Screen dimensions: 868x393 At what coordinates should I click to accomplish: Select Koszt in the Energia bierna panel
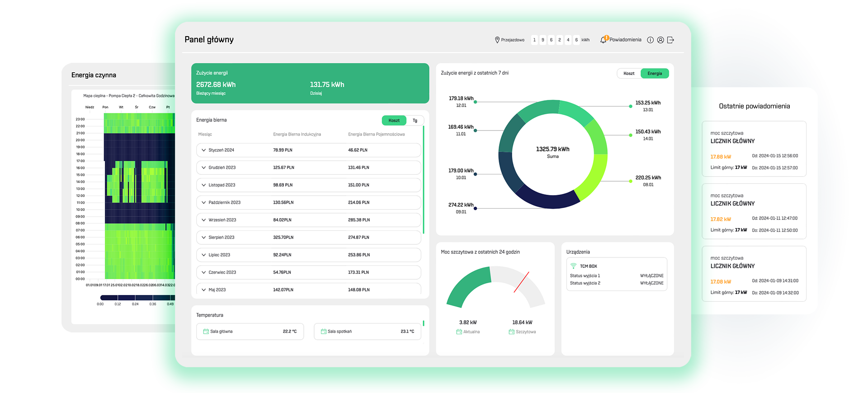coord(394,121)
